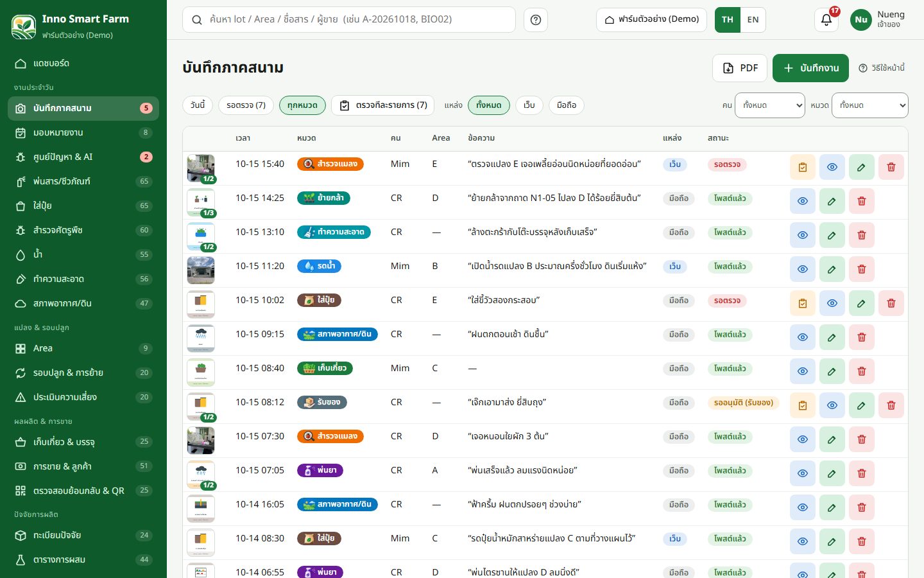The width and height of the screenshot is (924, 578).
Task: Open the วิธีใช้หน้านี้ help link
Action: point(882,68)
